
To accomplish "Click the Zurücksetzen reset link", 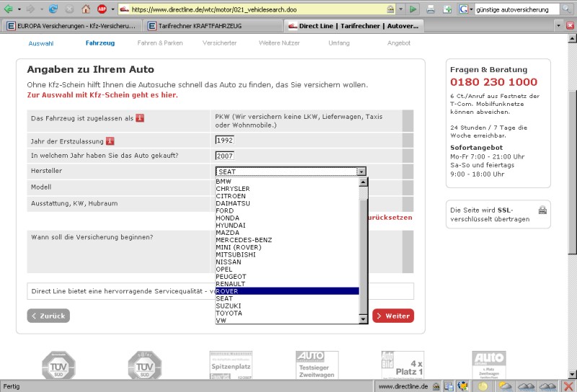I will [390, 218].
